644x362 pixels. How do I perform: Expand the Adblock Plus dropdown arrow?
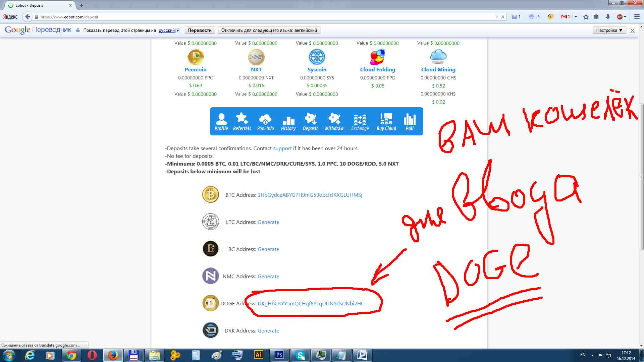coord(625,17)
